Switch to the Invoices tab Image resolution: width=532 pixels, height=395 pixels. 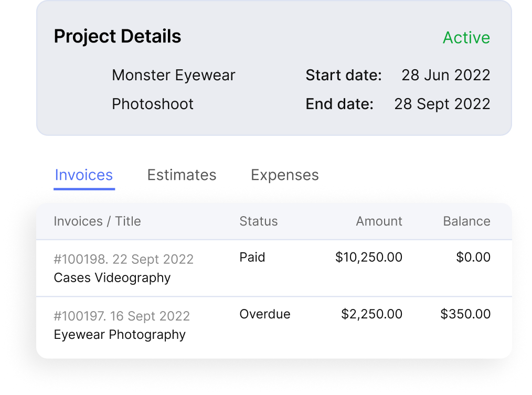[84, 175]
